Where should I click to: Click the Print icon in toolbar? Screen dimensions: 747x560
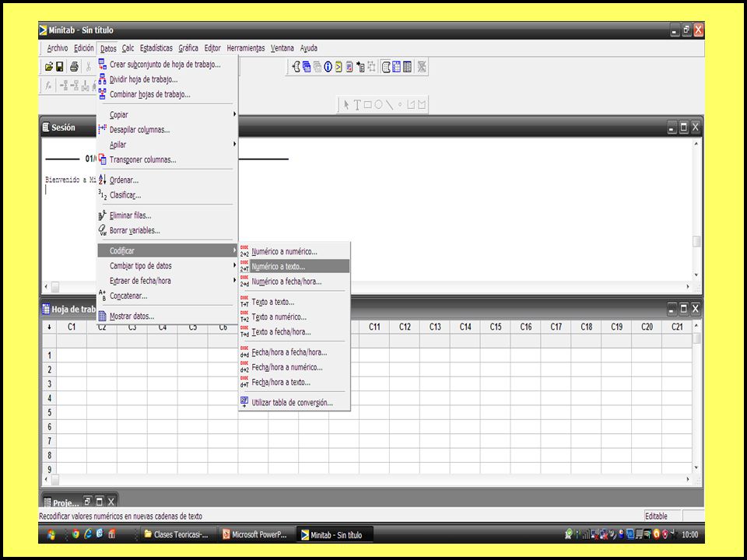[74, 67]
